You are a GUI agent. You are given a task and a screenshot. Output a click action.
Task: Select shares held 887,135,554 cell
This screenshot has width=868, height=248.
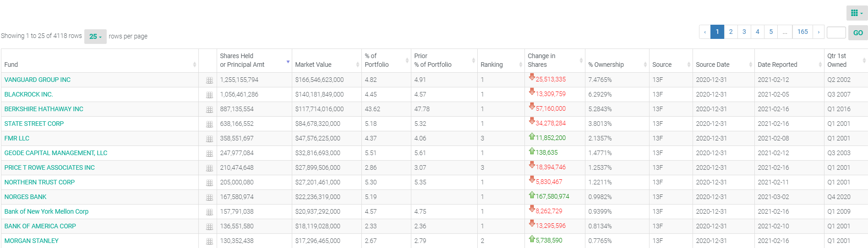[254, 109]
